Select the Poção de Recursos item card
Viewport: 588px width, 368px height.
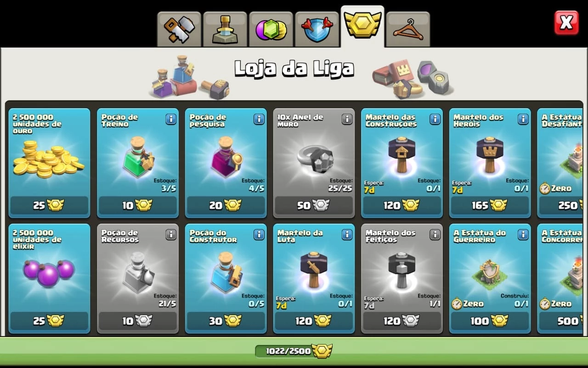(x=138, y=278)
